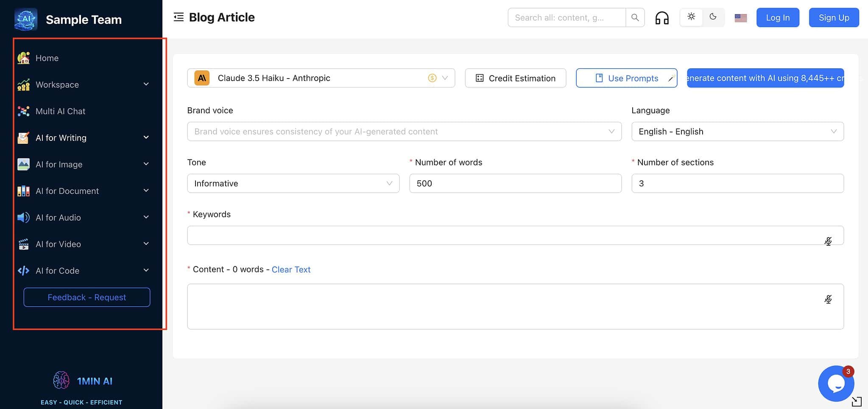The image size is (868, 409).
Task: Go to Home in sidebar
Action: (47, 58)
